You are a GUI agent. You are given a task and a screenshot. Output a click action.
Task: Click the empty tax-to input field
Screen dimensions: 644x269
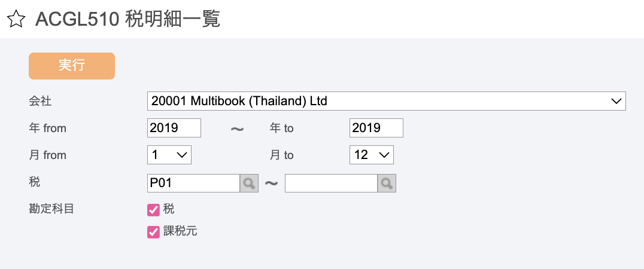331,184
